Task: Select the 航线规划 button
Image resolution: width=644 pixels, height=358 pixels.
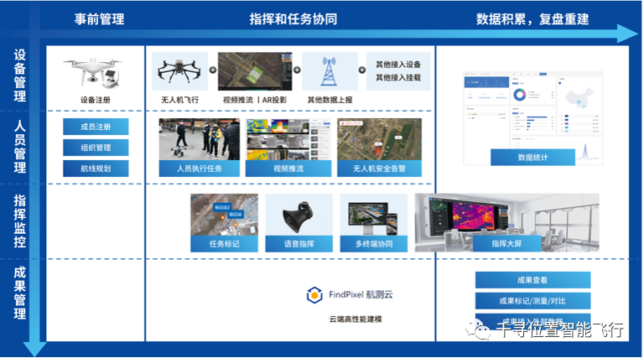Action: point(96,169)
